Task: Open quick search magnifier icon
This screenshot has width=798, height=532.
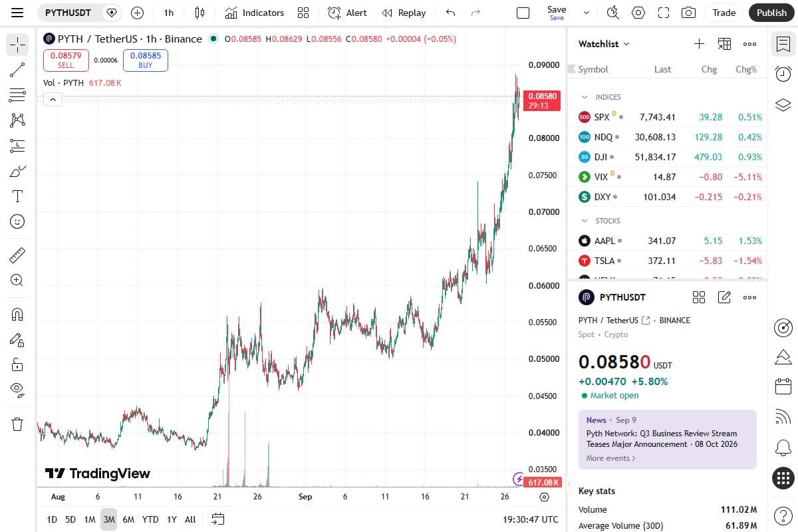Action: pyautogui.click(x=613, y=13)
